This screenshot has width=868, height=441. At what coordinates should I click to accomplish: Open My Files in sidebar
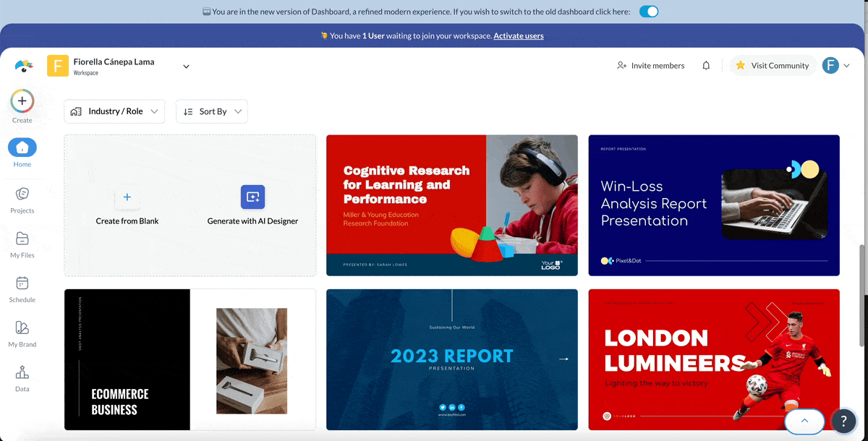coord(22,239)
